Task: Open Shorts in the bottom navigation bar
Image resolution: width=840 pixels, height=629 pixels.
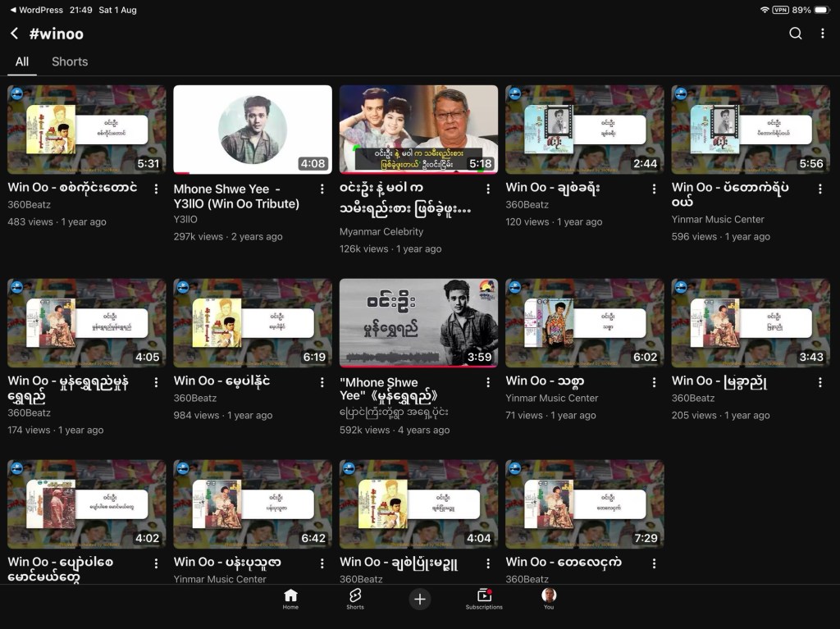Action: coord(354,599)
